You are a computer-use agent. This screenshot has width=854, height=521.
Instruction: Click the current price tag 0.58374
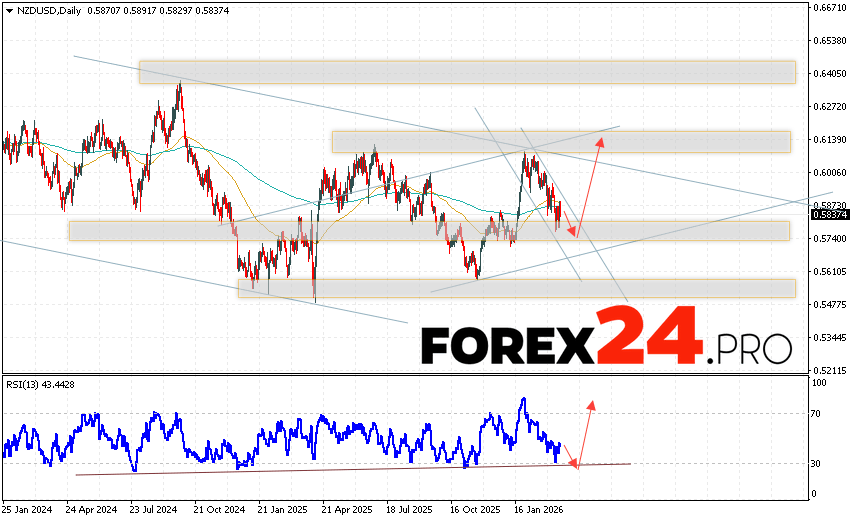[831, 215]
